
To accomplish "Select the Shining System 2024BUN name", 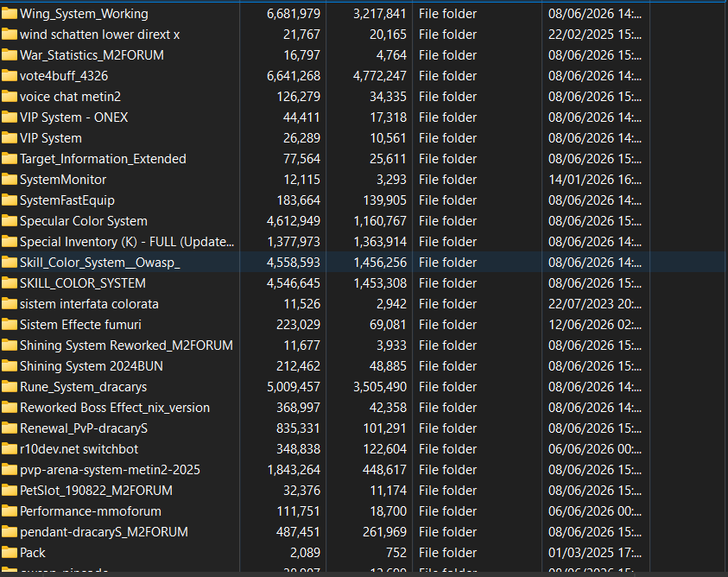I will click(92, 366).
